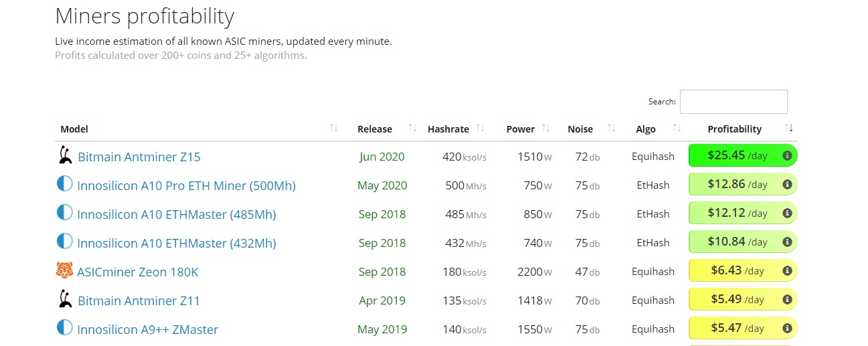Screen dimensions: 868x346
Task: Click the Innosilicon logo beside A10 Pro ETH Miner
Action: coord(65,185)
